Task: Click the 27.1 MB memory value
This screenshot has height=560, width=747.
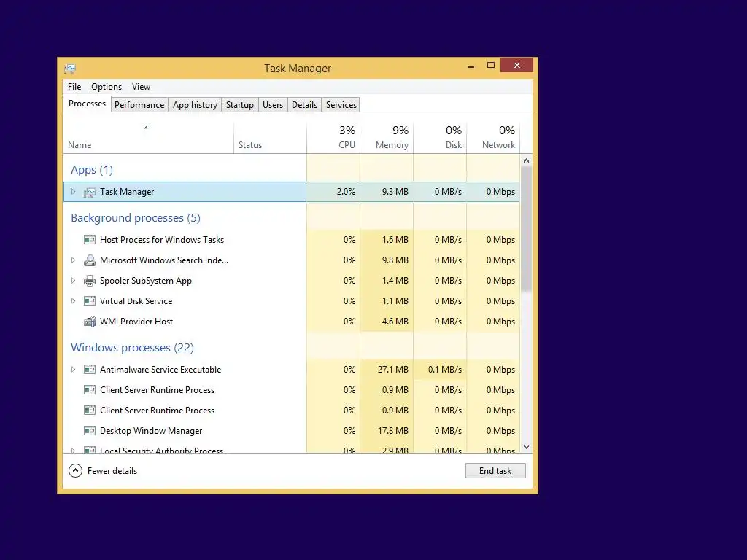Action: click(x=392, y=369)
